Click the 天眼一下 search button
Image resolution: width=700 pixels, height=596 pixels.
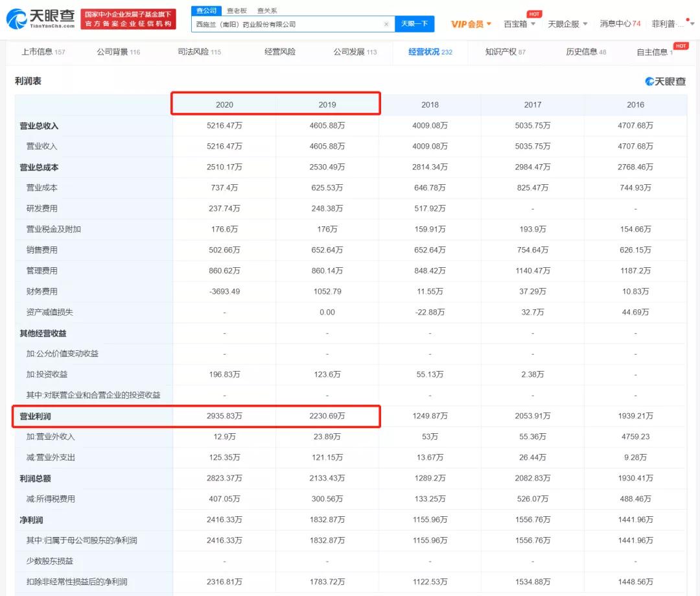tap(414, 23)
